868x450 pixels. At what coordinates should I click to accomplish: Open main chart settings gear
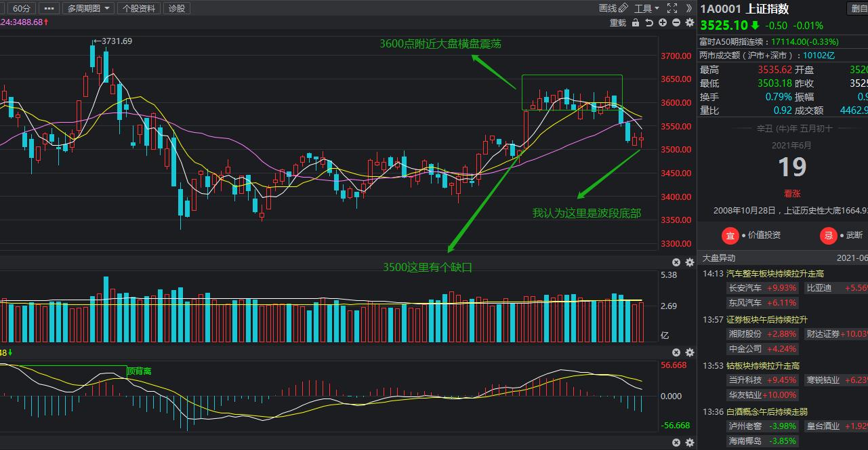pyautogui.click(x=690, y=22)
